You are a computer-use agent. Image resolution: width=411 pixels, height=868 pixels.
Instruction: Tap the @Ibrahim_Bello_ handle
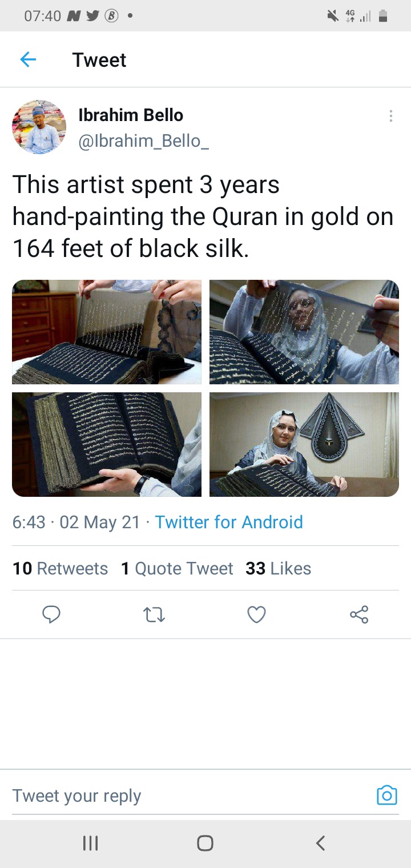(143, 141)
